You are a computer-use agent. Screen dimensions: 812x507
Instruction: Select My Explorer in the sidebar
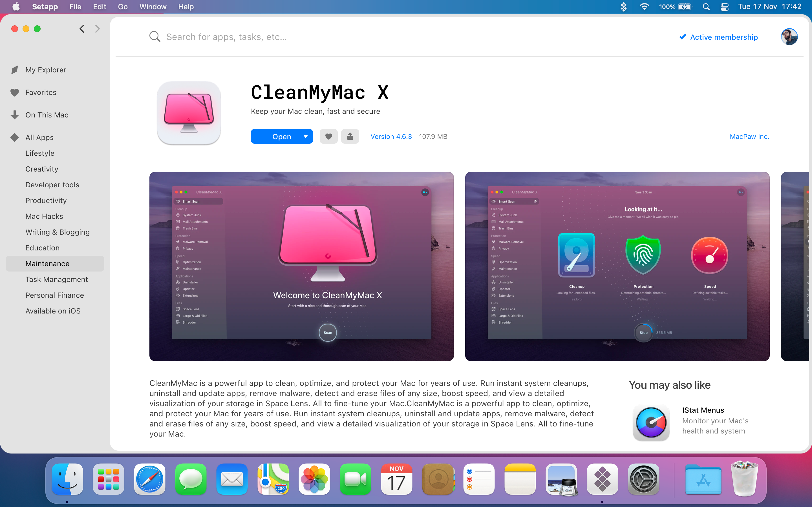(46, 70)
